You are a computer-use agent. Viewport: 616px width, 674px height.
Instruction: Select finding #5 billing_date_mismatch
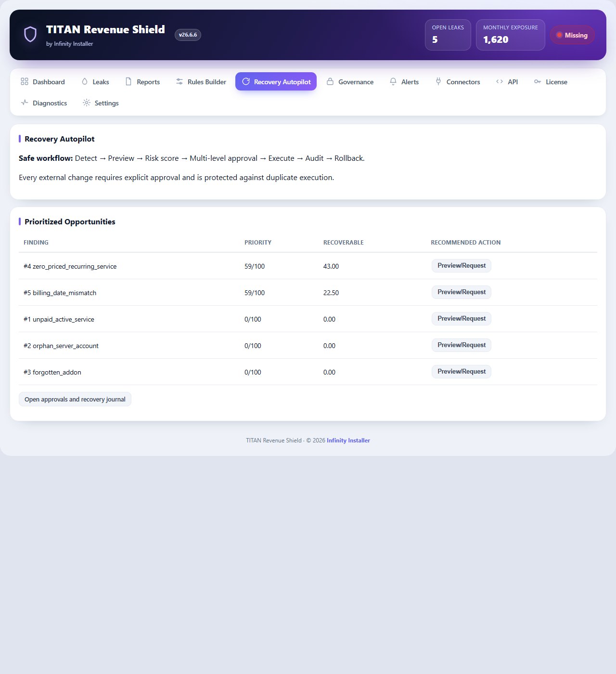pos(60,293)
